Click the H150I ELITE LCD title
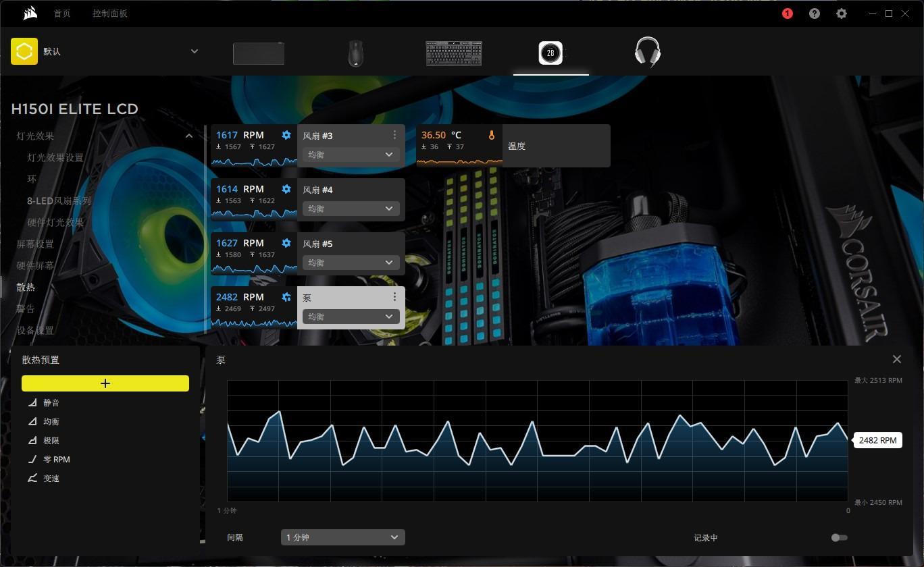The width and height of the screenshot is (924, 567). pos(74,109)
